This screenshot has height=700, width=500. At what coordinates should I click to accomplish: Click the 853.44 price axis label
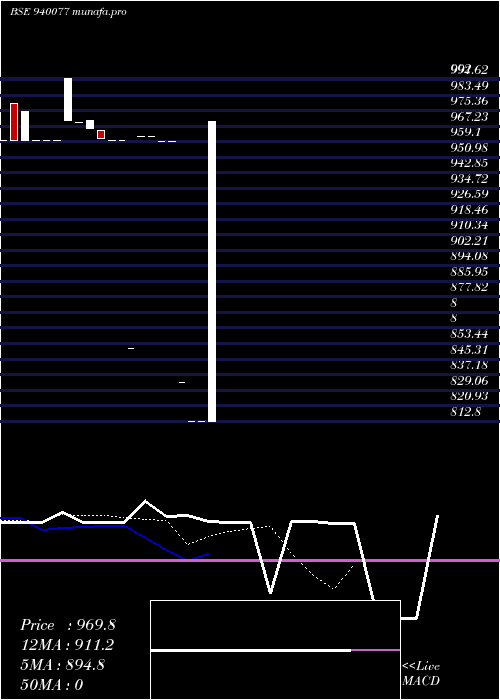469,334
